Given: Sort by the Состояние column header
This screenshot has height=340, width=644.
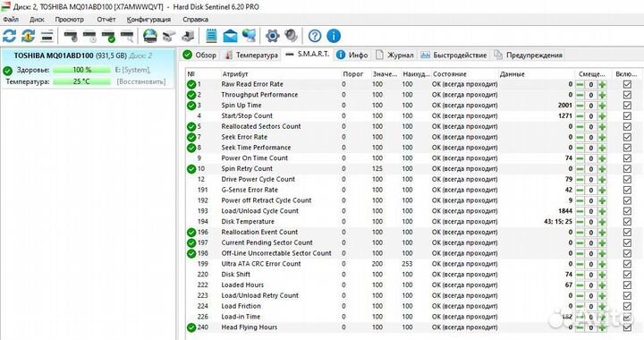Looking at the screenshot, I should pyautogui.click(x=450, y=74).
